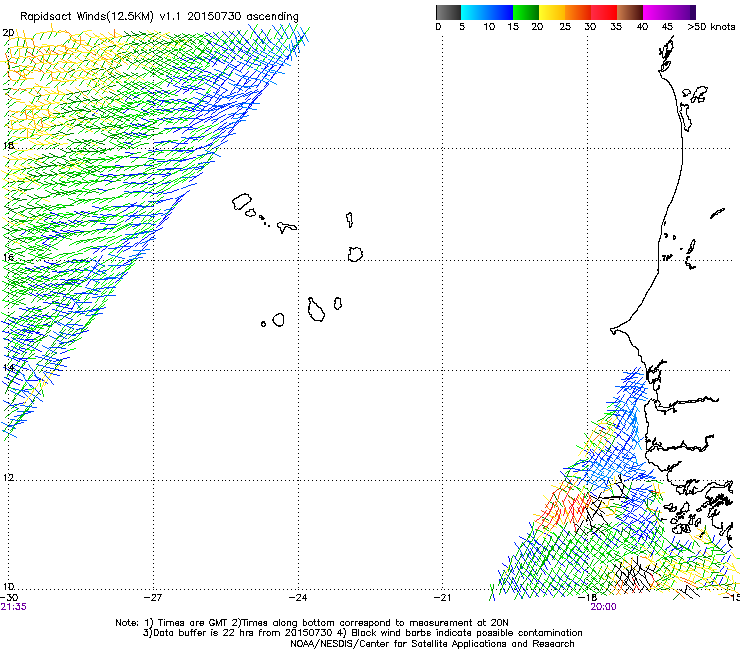
Task: Click the '-21' longitude axis label
Action: point(442,598)
